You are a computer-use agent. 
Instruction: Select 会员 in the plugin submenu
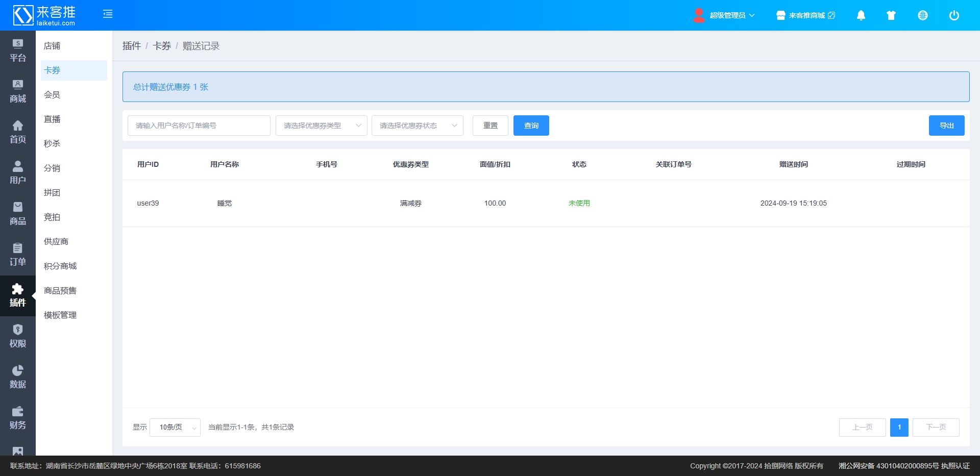52,95
